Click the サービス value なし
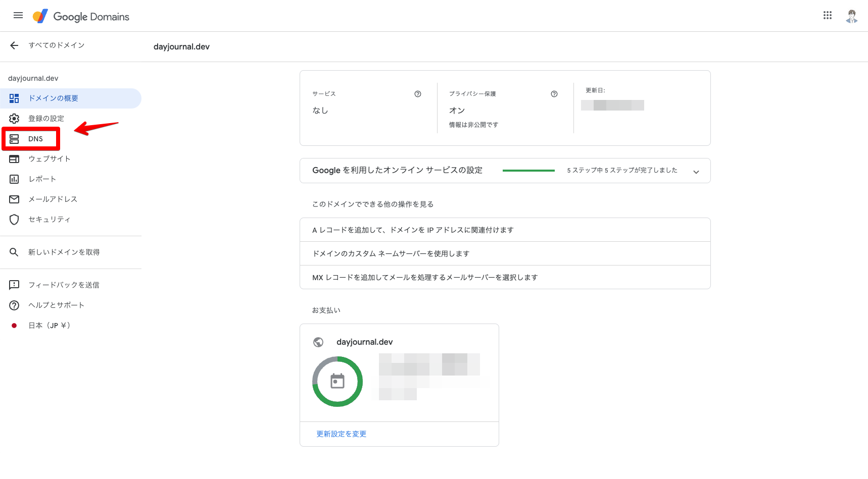This screenshot has width=868, height=479. click(x=320, y=111)
